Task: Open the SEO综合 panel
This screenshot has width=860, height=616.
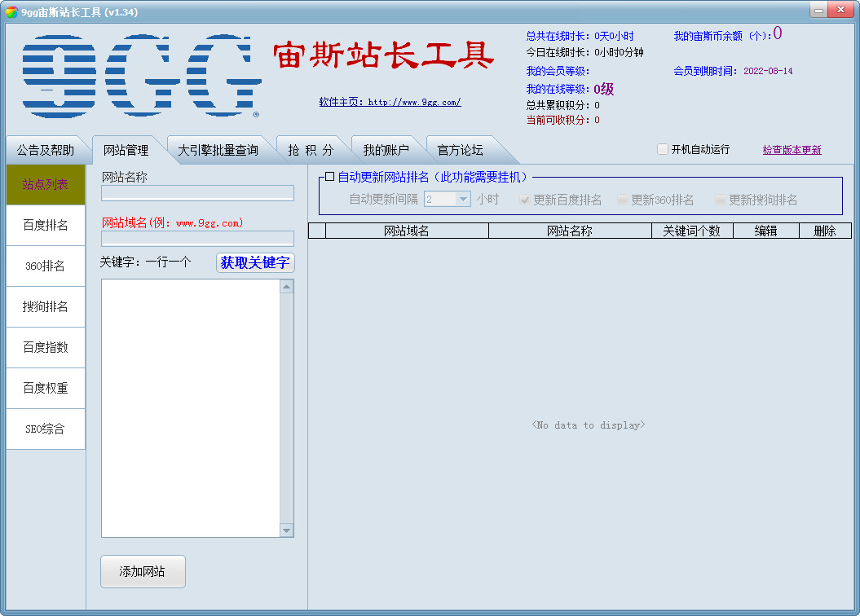Action: point(45,429)
